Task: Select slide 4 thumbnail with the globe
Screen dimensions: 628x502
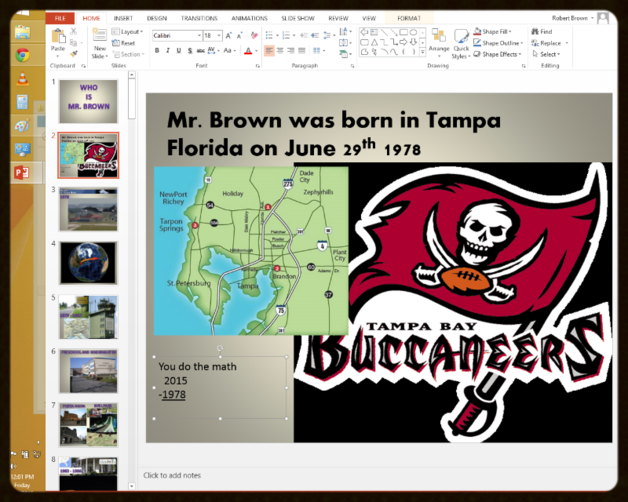Action: (89, 263)
